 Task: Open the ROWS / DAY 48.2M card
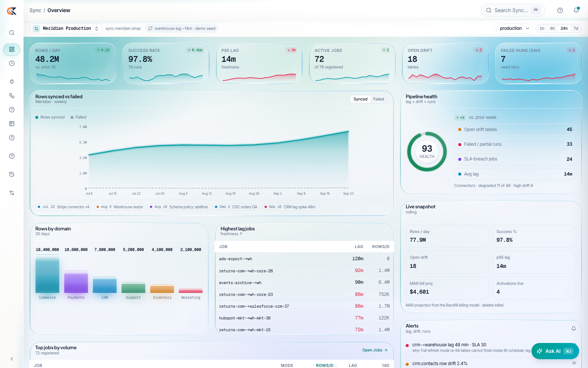[x=73, y=64]
